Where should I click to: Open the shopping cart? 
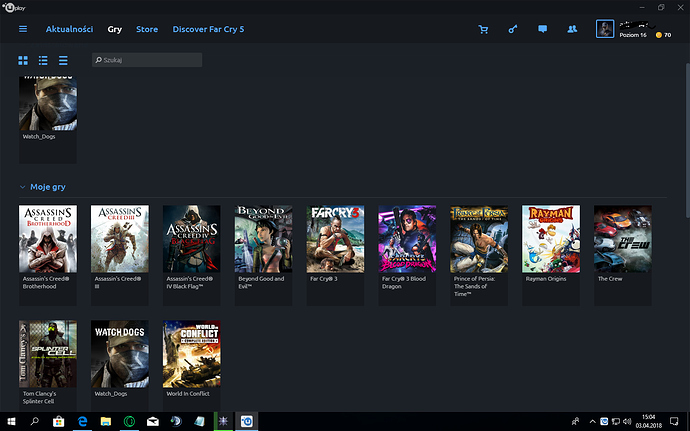[483, 29]
